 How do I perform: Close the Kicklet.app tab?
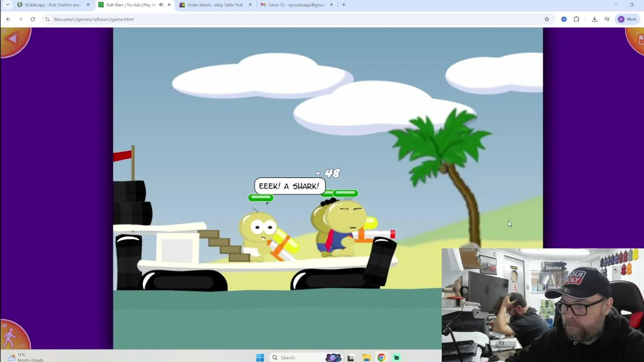pos(88,5)
